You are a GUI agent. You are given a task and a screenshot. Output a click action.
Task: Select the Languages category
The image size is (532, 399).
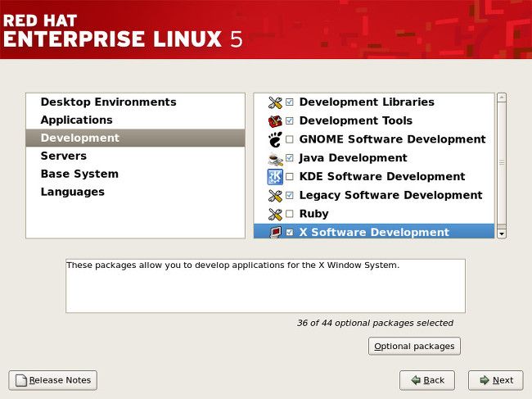[135, 192]
